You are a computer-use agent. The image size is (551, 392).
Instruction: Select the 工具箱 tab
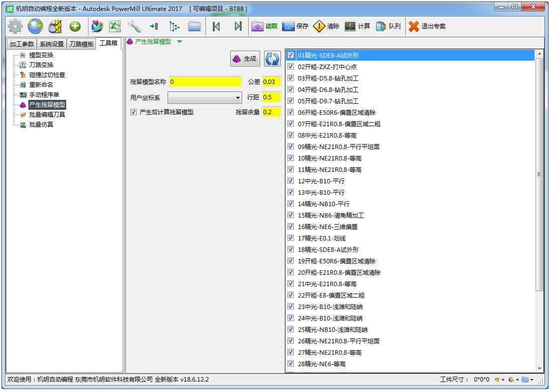pyautogui.click(x=108, y=43)
